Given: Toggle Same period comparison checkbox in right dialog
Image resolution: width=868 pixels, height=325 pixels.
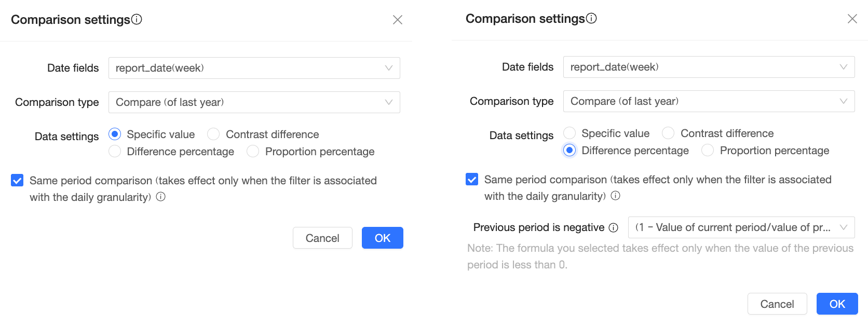Looking at the screenshot, I should click(x=472, y=180).
